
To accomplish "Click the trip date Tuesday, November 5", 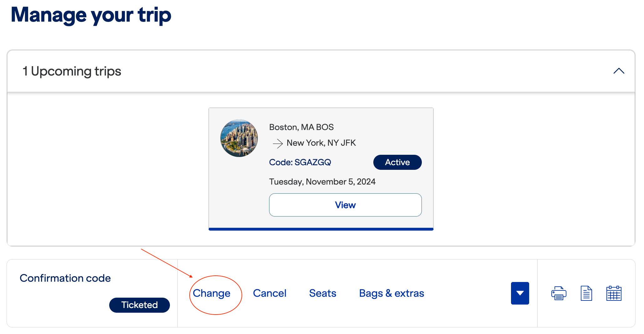I will pyautogui.click(x=322, y=181).
